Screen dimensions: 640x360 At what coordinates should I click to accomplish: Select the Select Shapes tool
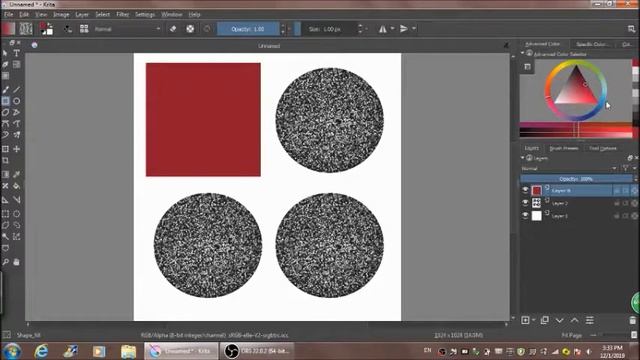[5, 53]
